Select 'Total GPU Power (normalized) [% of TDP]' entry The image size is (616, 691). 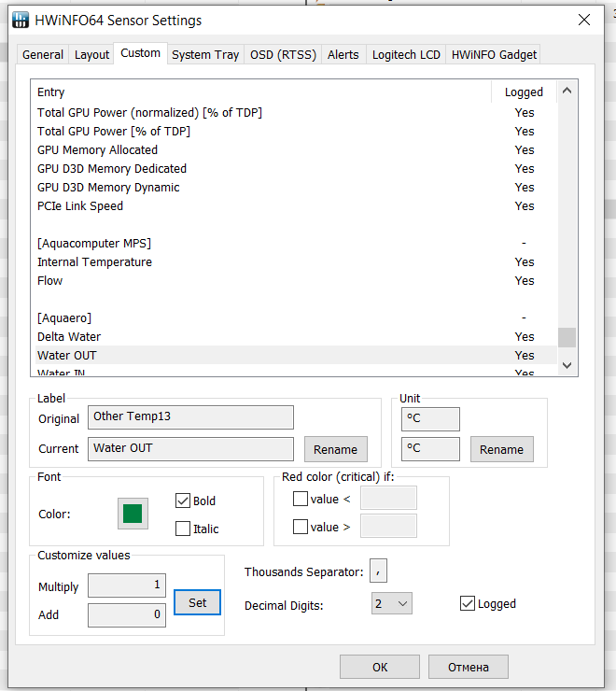coord(296,112)
